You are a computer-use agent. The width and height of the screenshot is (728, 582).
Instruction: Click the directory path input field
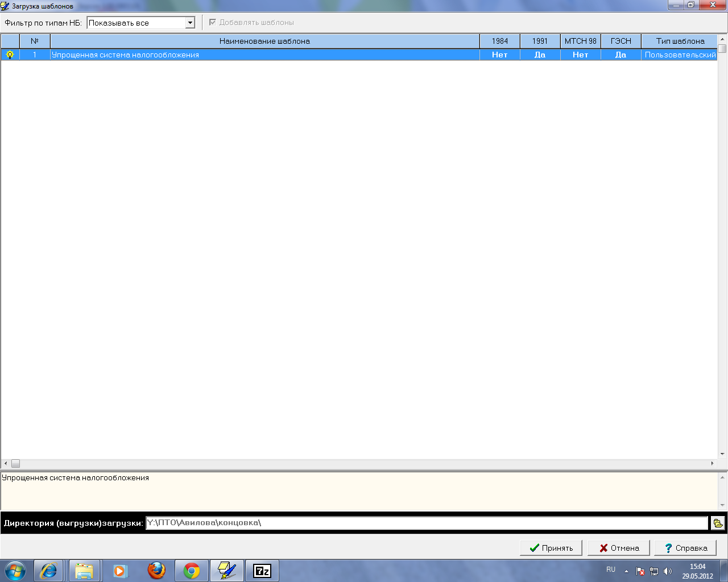427,523
